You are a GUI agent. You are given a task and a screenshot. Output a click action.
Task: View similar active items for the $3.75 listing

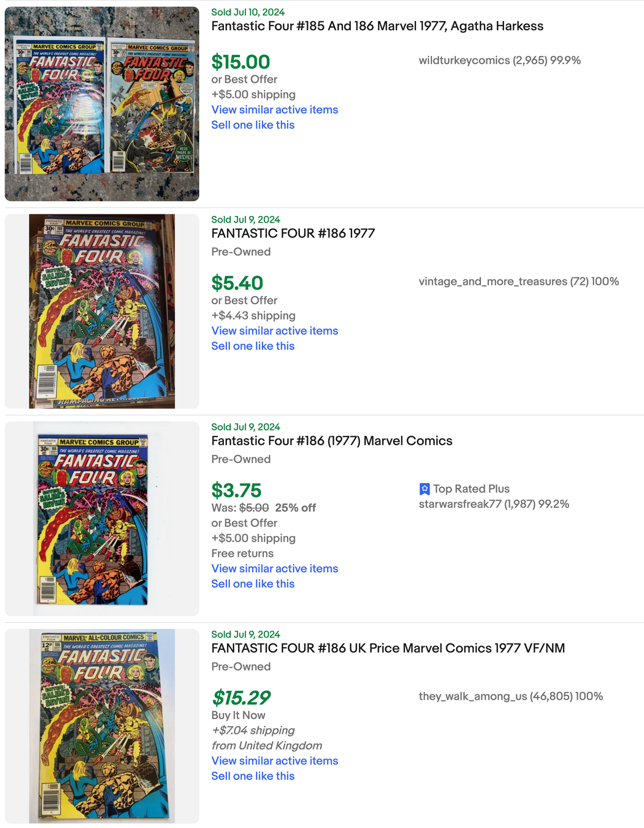coord(274,568)
